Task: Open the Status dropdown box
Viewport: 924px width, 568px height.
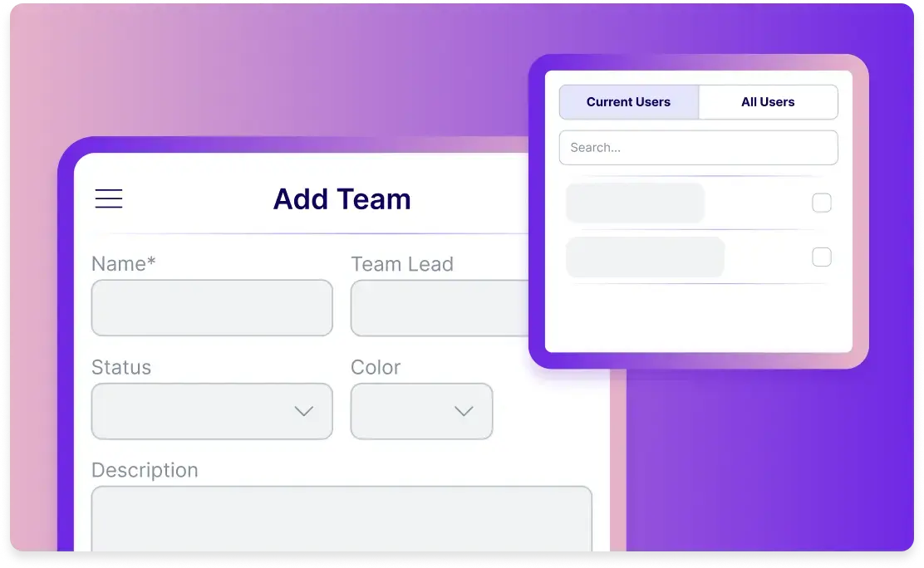Action: [x=211, y=411]
